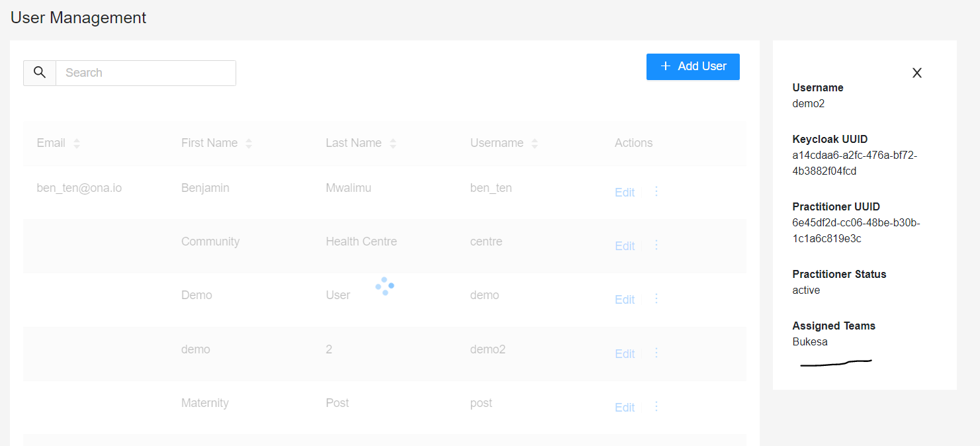Edit the Community Health Centre user
Image resolution: width=980 pixels, height=446 pixels.
[x=624, y=245]
